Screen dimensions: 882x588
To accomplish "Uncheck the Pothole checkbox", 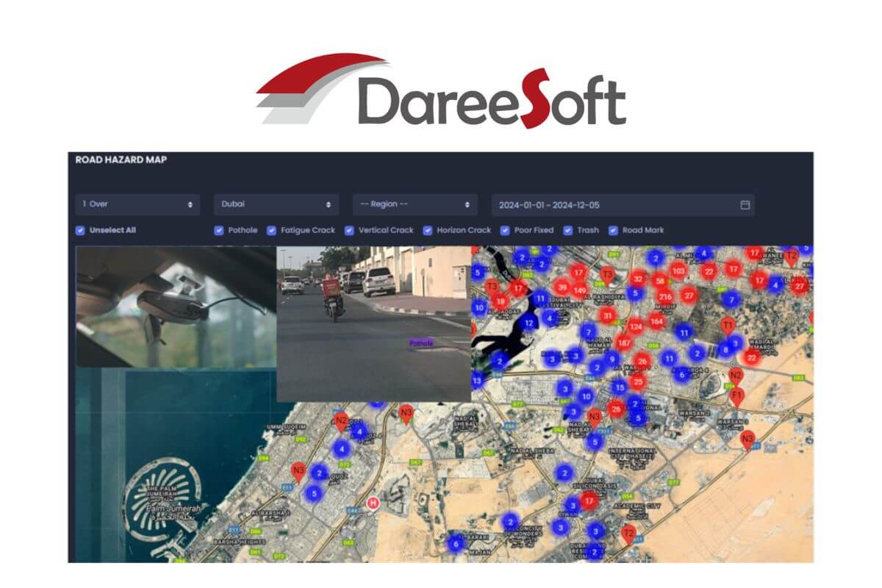I will click(219, 230).
